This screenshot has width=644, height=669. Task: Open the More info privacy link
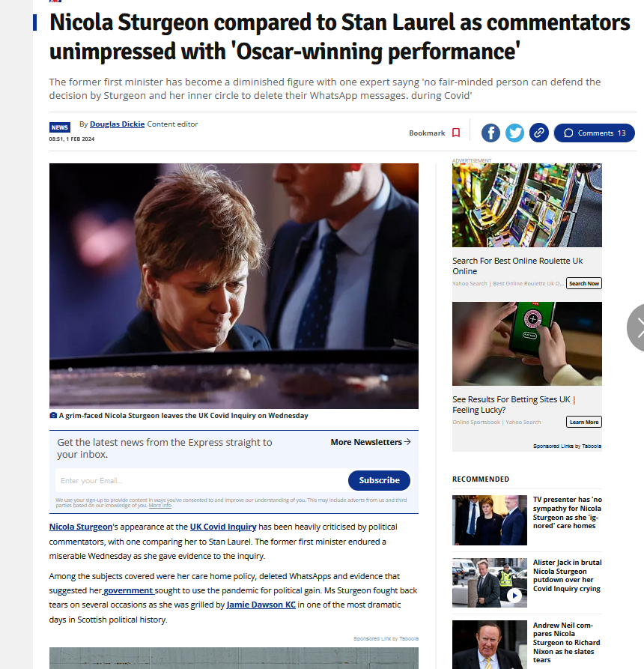(x=160, y=506)
